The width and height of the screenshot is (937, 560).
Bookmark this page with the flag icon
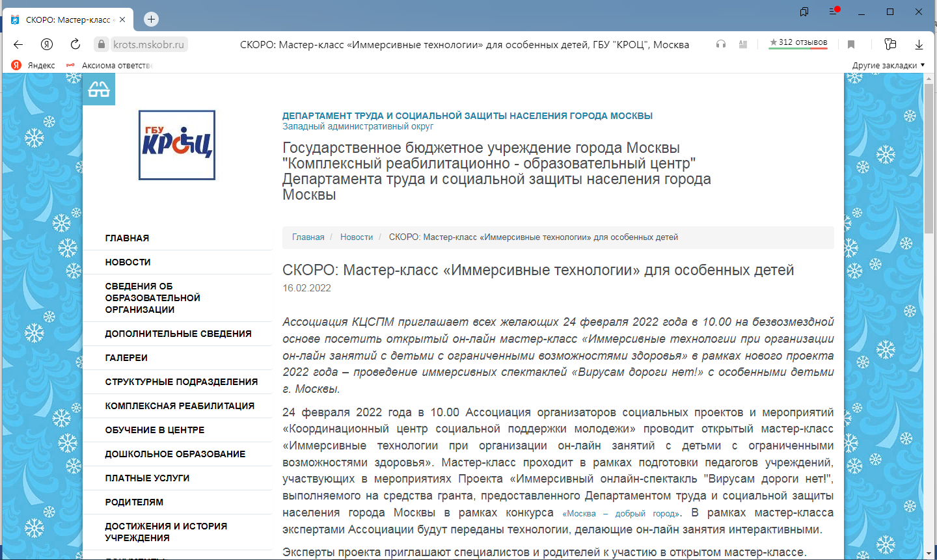point(851,44)
